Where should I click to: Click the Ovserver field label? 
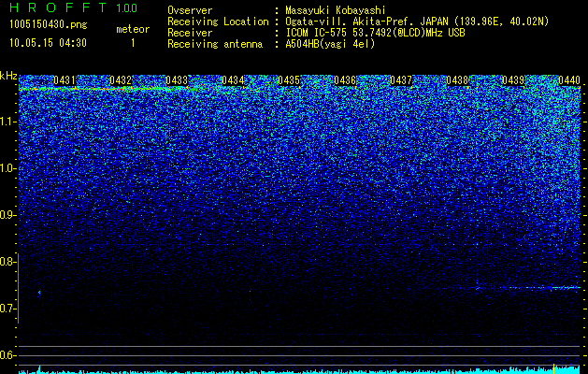190,10
